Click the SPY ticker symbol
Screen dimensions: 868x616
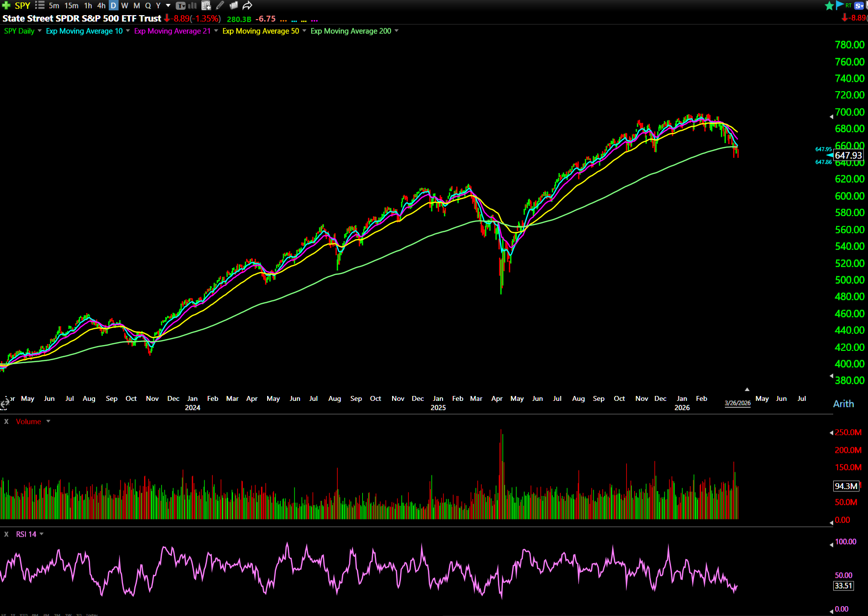pos(23,5)
